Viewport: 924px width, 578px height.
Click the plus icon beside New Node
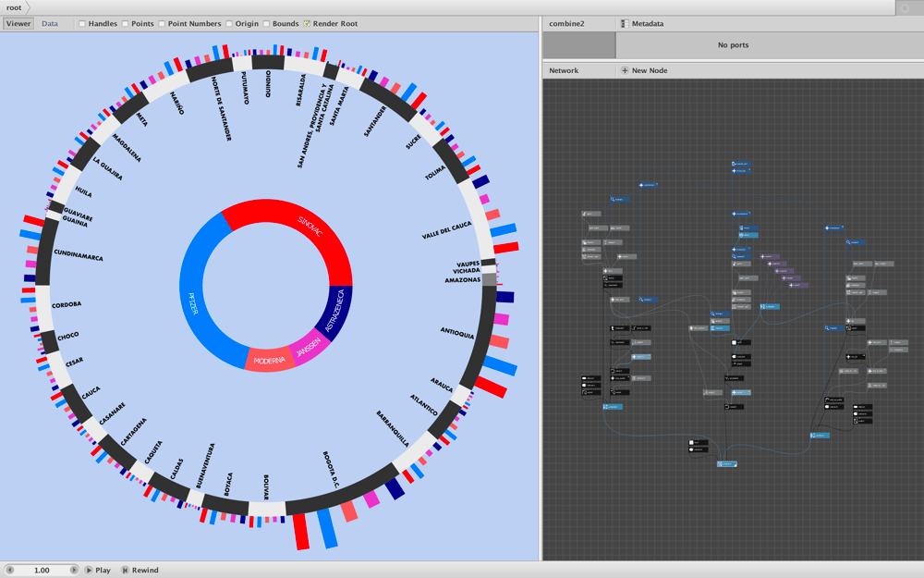(625, 70)
